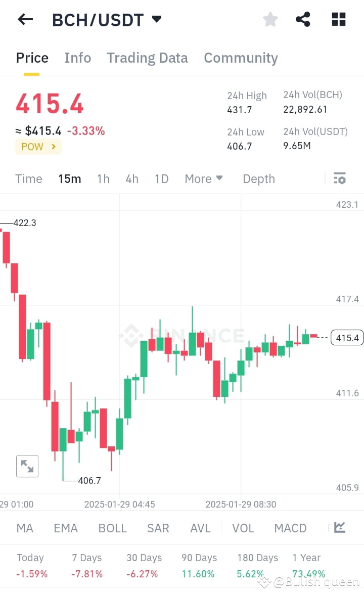
Task: Tap the 415.4 price label on the chart
Action: [x=347, y=338]
